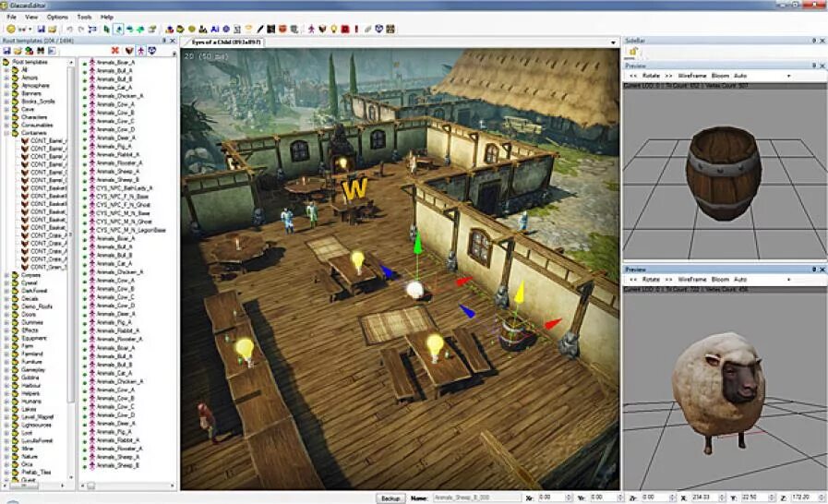Select the green arrow selection tool
Screen dimensions: 828x504
107,29
